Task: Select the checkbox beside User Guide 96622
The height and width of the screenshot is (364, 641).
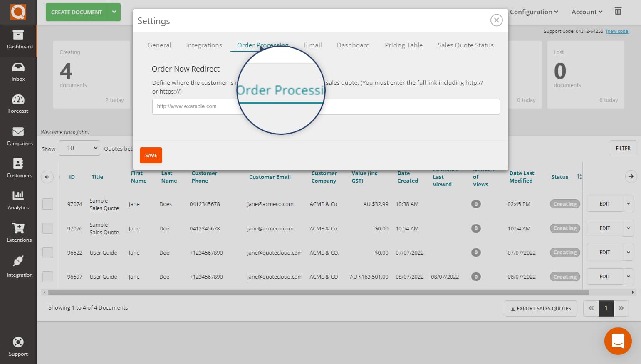Action: point(48,252)
